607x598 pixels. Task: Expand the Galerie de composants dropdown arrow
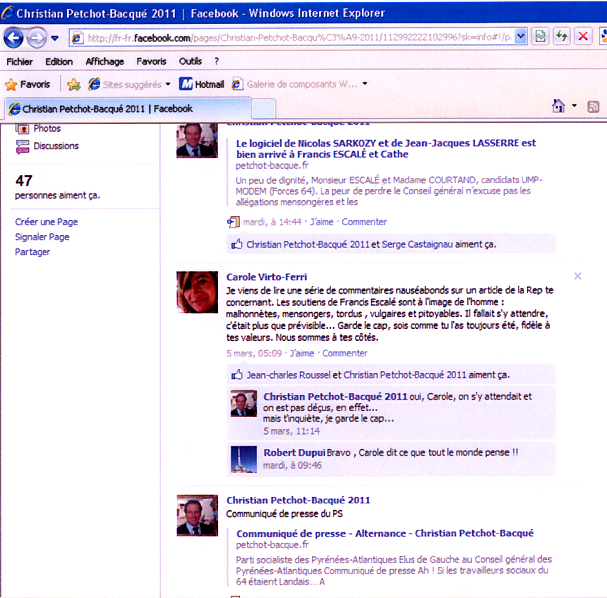click(x=365, y=84)
